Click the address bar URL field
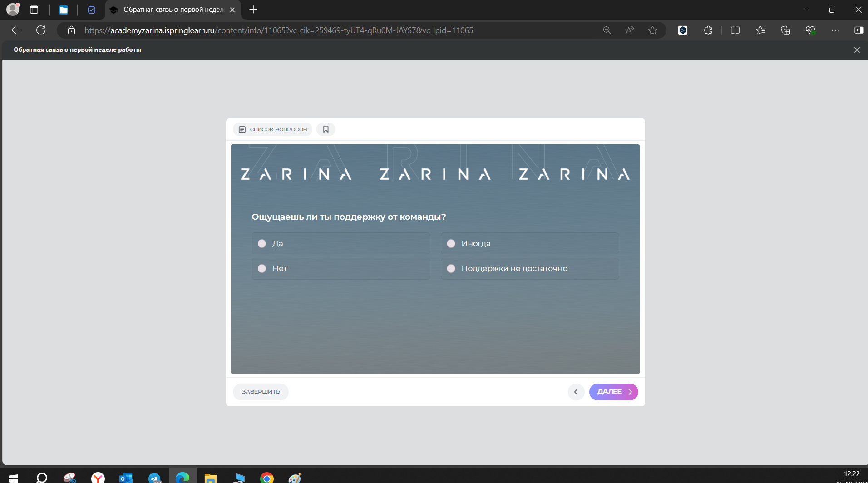 point(318,30)
